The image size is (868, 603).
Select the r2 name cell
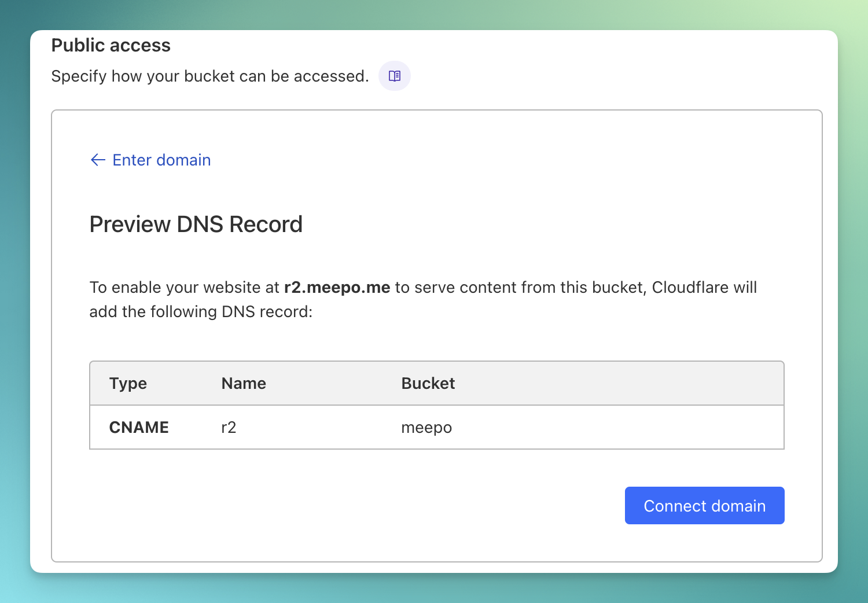(229, 427)
